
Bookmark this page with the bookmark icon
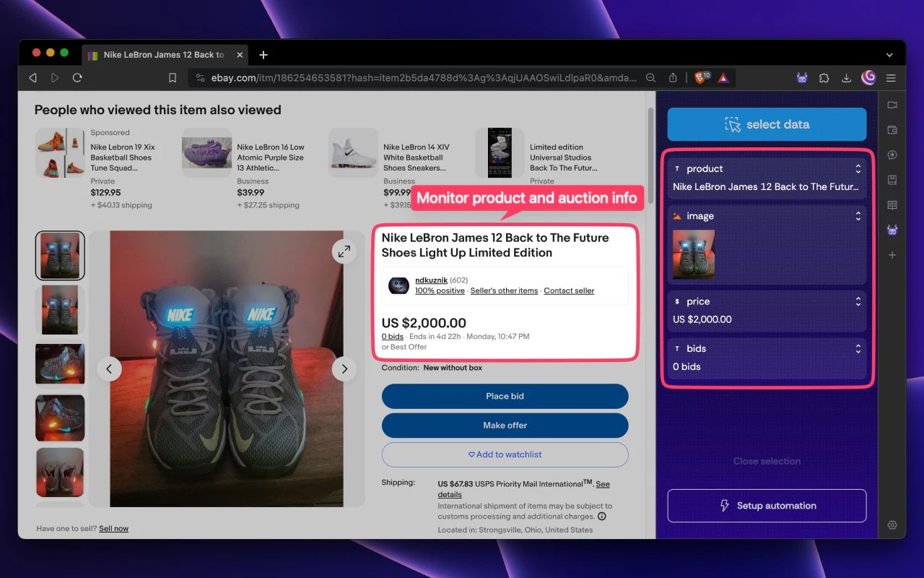(x=173, y=78)
